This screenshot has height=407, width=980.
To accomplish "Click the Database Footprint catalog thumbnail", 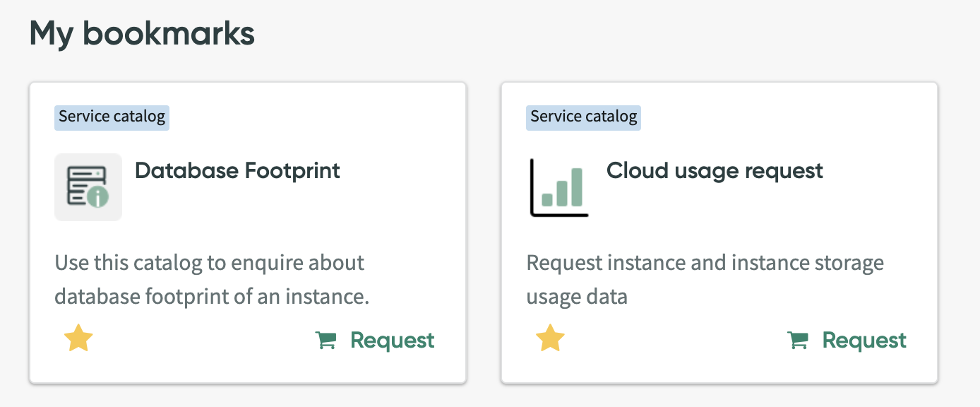I will click(88, 187).
